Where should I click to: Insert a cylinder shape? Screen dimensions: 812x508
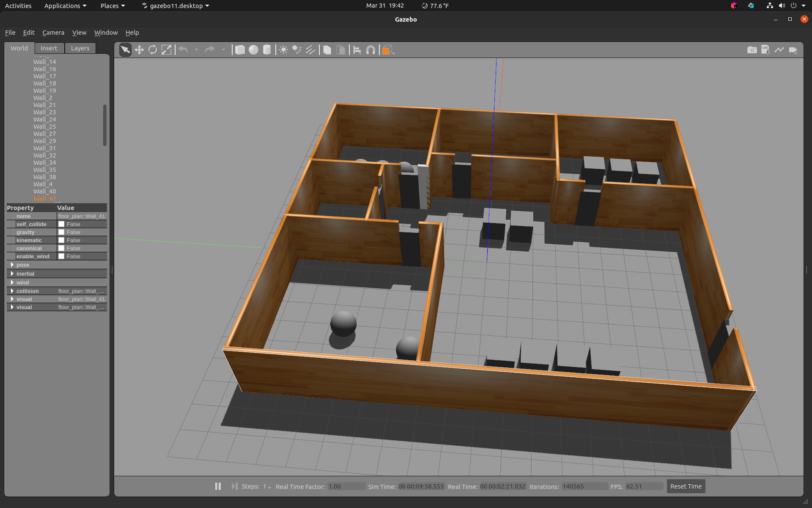(x=267, y=50)
